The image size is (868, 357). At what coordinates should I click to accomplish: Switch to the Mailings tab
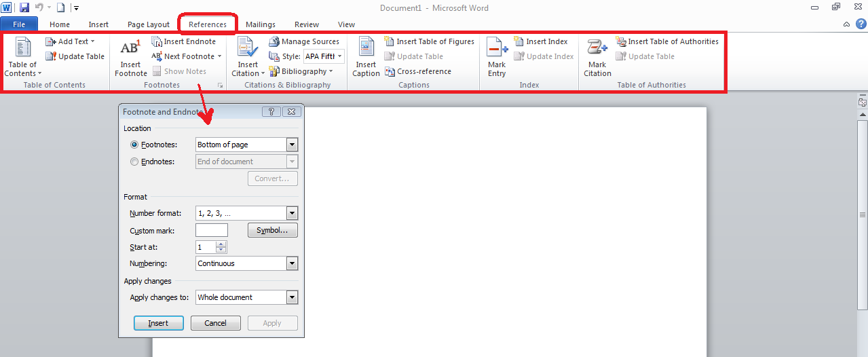coord(261,24)
